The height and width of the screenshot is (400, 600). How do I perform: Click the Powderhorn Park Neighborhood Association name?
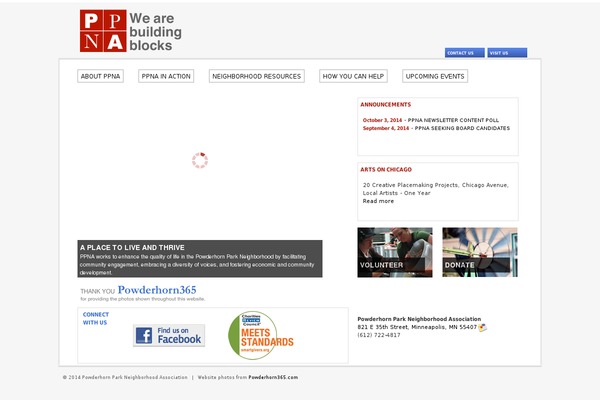[x=419, y=319]
